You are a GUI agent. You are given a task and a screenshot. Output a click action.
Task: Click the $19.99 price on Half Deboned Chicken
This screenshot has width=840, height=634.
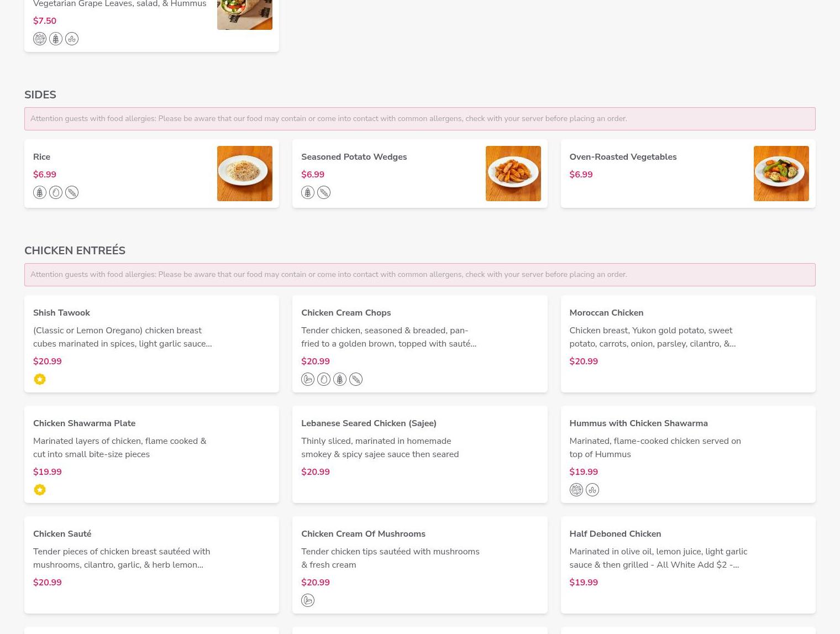click(x=584, y=583)
